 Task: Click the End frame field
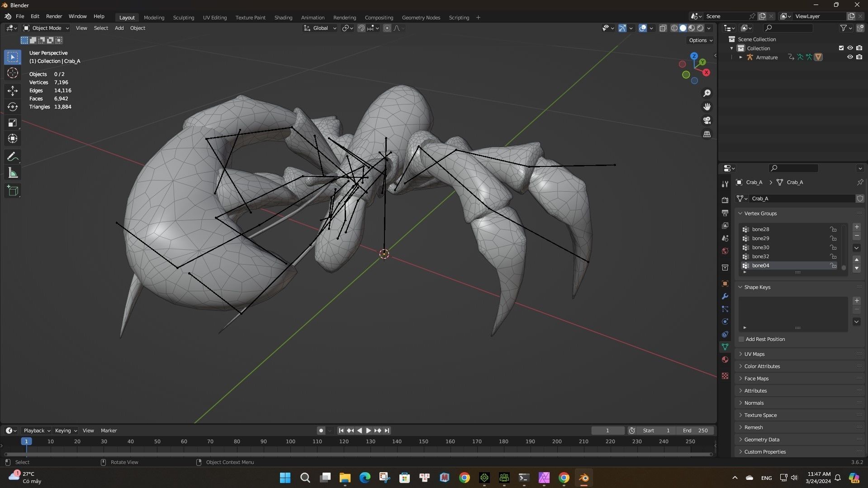695,431
